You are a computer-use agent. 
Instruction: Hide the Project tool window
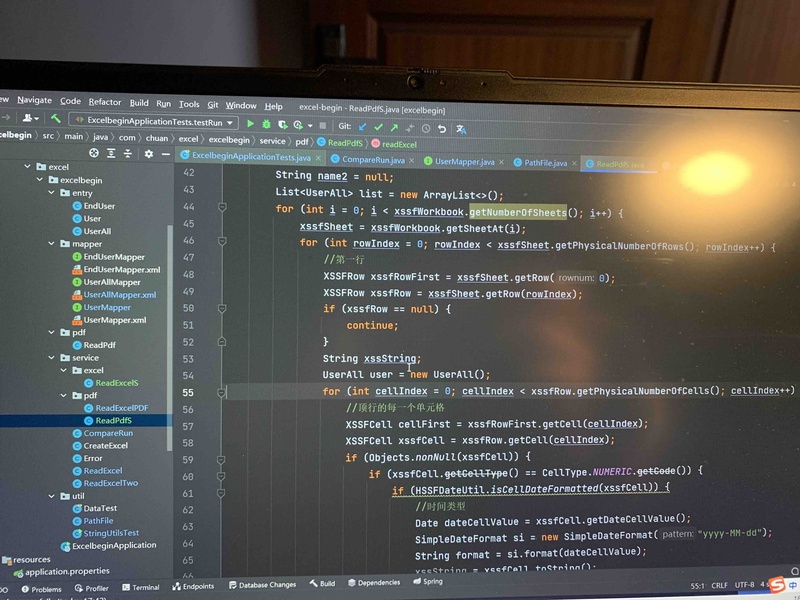pyautogui.click(x=165, y=154)
